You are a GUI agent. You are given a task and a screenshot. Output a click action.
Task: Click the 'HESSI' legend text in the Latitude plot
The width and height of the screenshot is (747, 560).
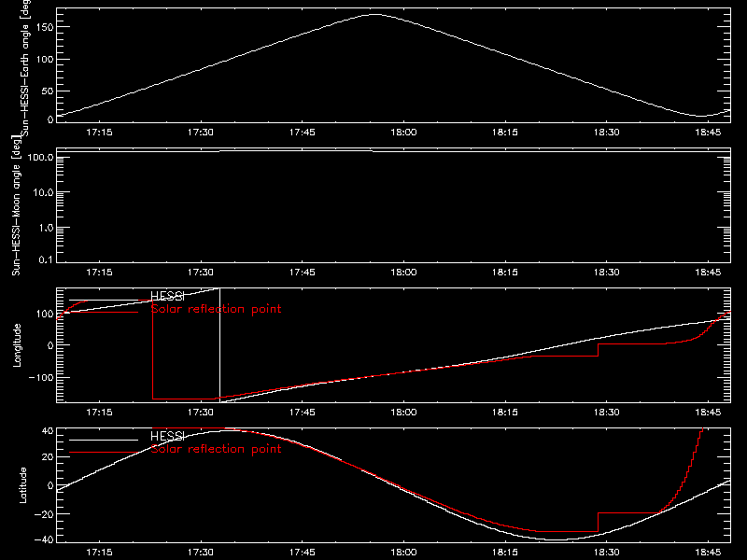(x=167, y=436)
